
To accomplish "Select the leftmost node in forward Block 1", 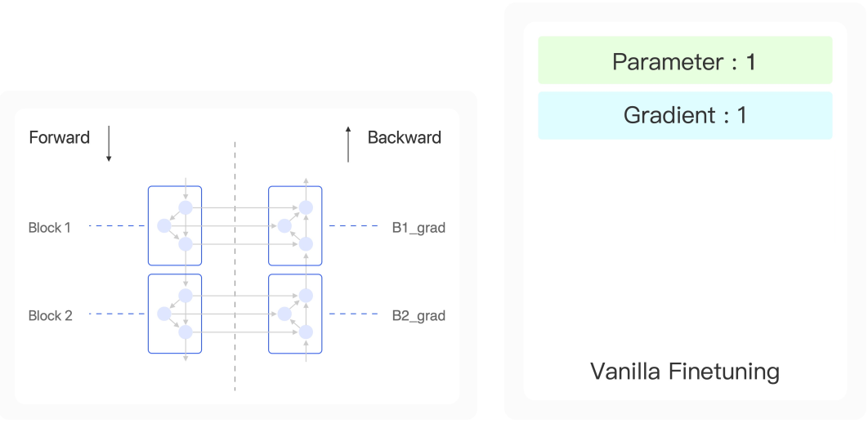I will tap(164, 225).
